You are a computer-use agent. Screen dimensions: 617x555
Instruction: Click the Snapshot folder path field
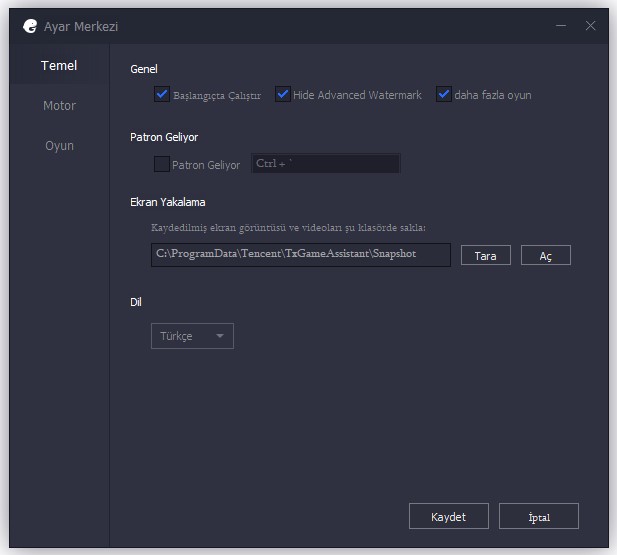300,255
